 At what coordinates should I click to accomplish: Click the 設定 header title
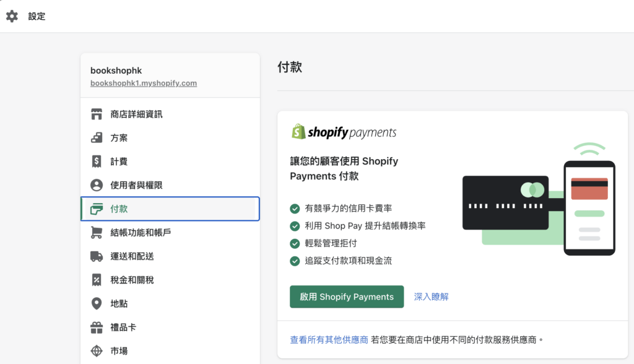pos(37,16)
